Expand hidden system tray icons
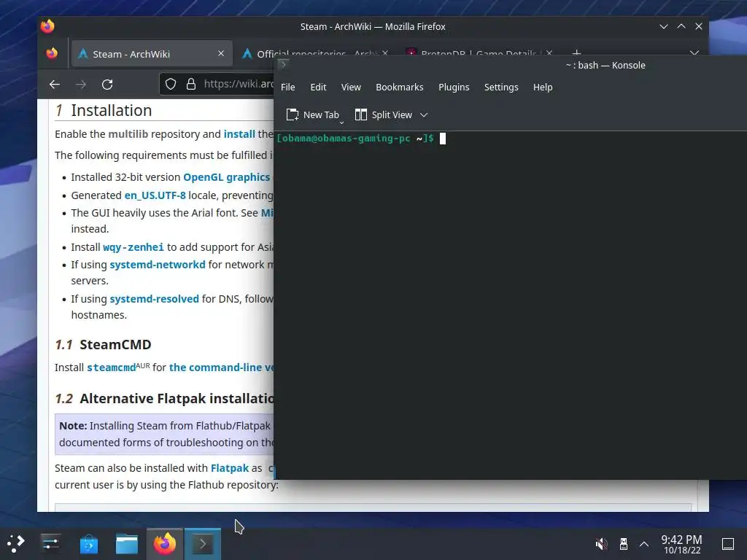 tap(644, 543)
